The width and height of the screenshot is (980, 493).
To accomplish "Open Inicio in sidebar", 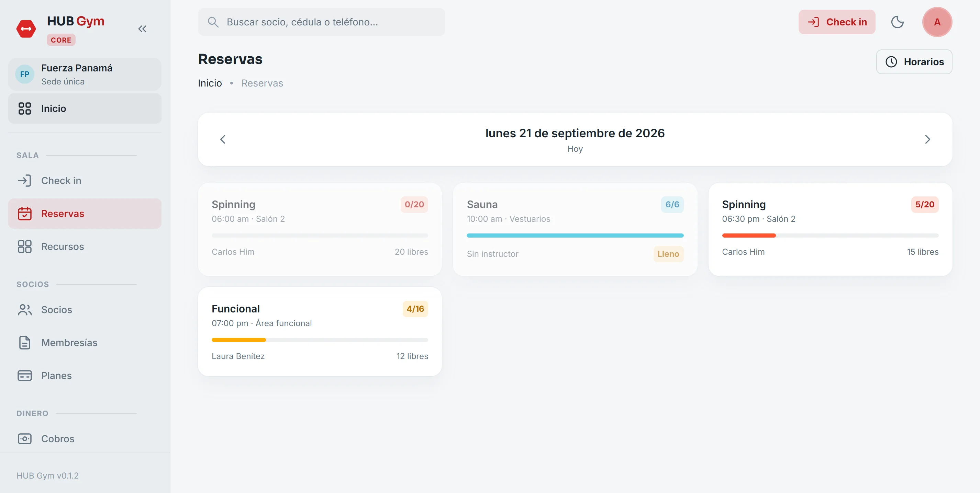I will [x=85, y=109].
